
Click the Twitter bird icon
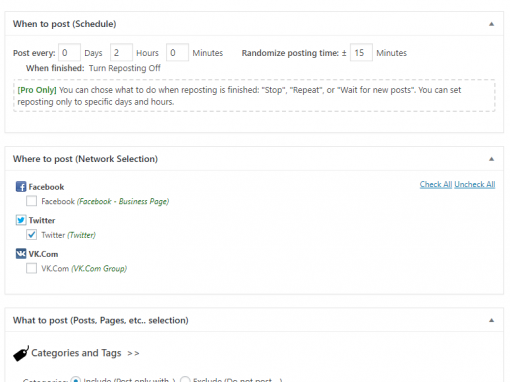coord(21,220)
